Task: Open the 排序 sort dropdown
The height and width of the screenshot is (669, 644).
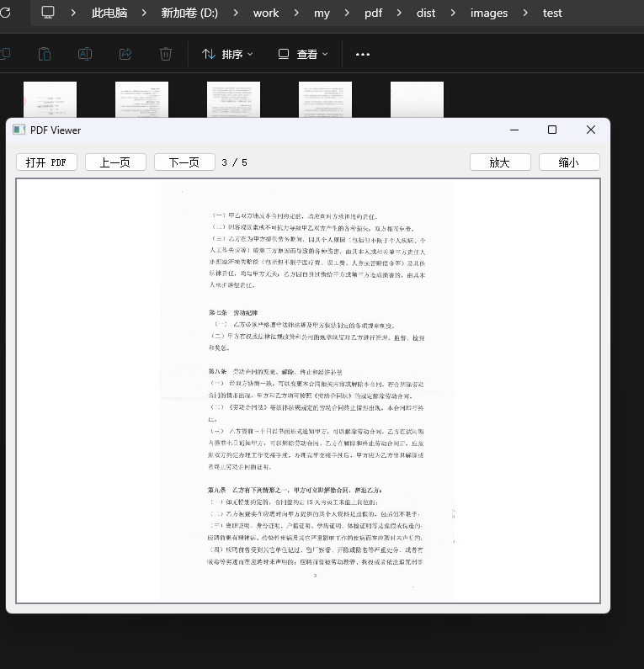Action: point(227,54)
